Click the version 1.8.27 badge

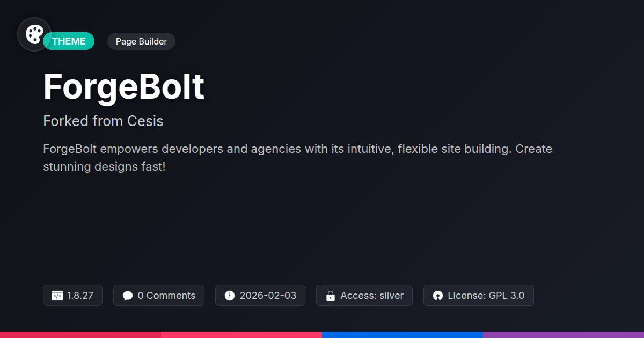tap(72, 296)
